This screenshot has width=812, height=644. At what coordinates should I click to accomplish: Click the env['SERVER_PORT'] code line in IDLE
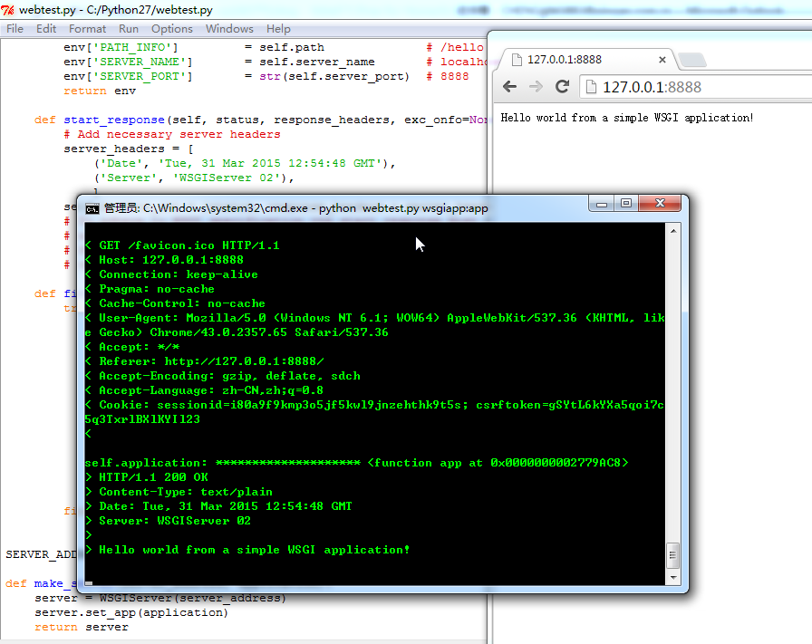coord(266,77)
